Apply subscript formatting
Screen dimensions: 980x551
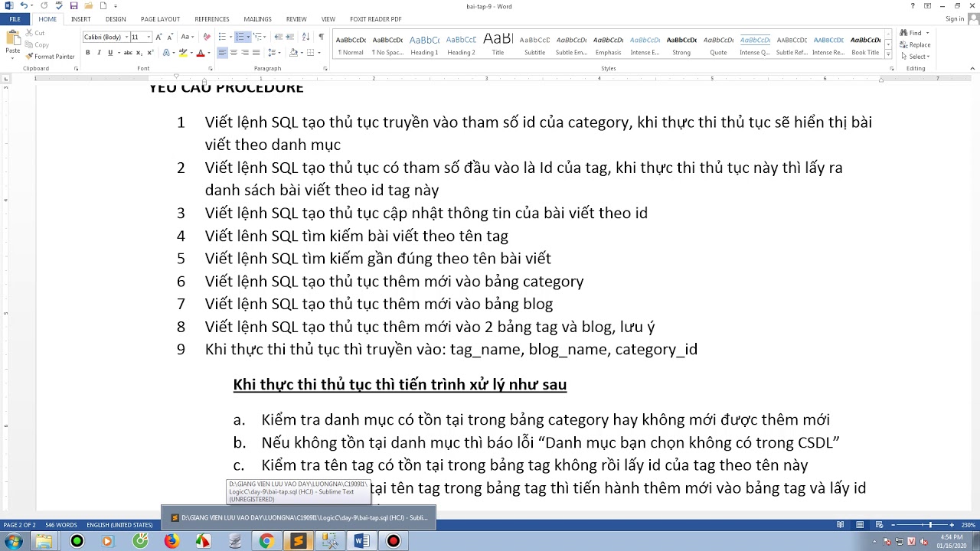(x=139, y=53)
